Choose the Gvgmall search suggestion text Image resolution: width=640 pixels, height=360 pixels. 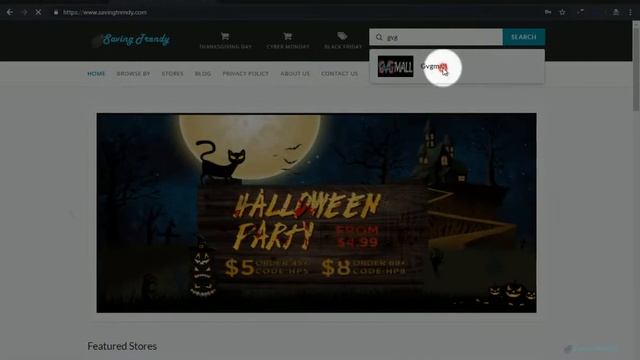click(x=434, y=67)
